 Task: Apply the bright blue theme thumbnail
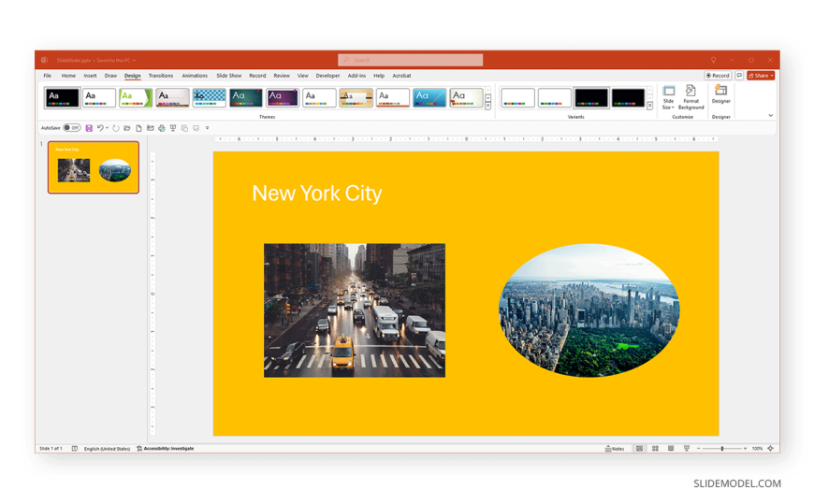[x=429, y=97]
